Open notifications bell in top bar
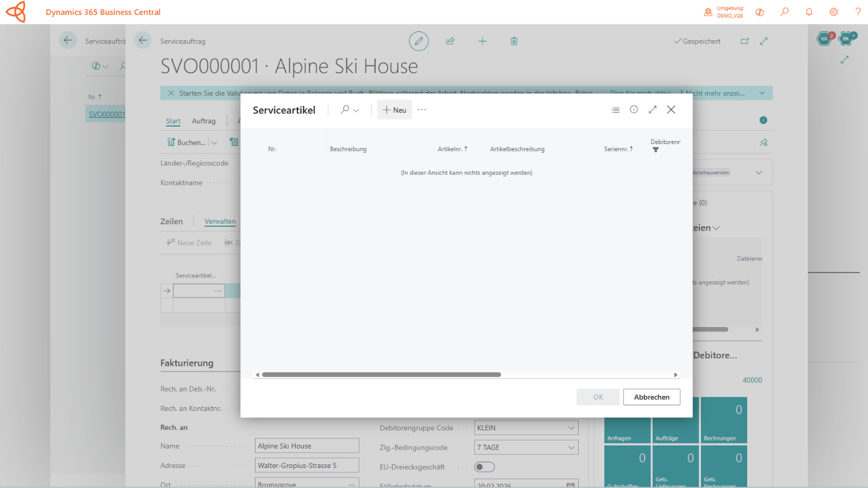Image resolution: width=868 pixels, height=488 pixels. [809, 12]
